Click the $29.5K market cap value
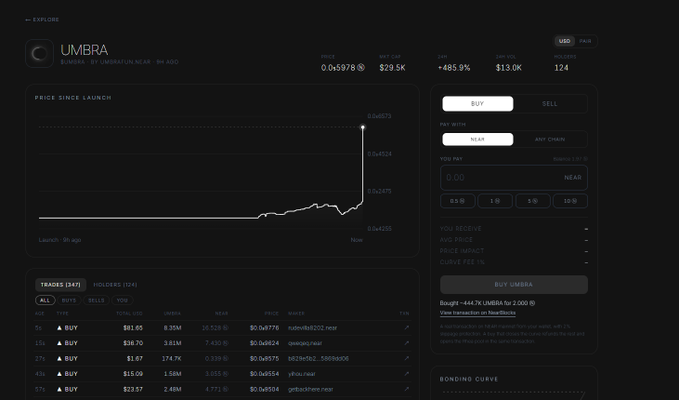Screen dimensions: 679x400 click(392, 68)
